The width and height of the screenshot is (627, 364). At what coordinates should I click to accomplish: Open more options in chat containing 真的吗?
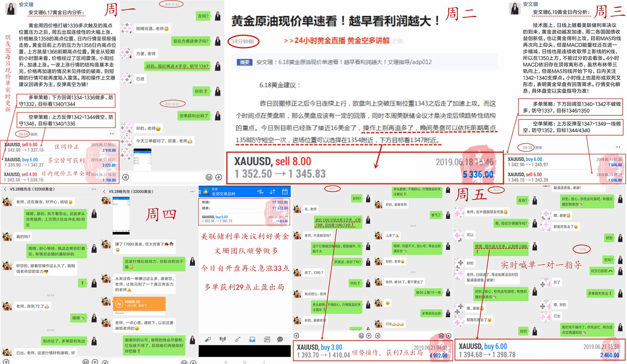(x=94, y=189)
